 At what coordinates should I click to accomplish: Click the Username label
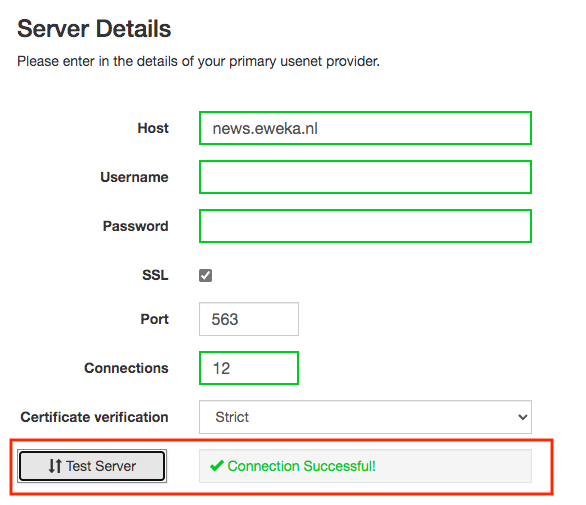[134, 177]
